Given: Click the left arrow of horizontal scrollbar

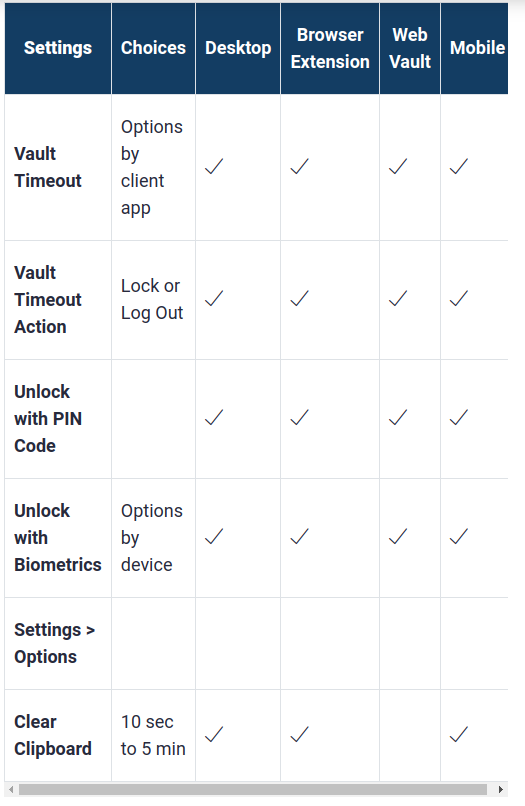Looking at the screenshot, I should [x=11, y=789].
